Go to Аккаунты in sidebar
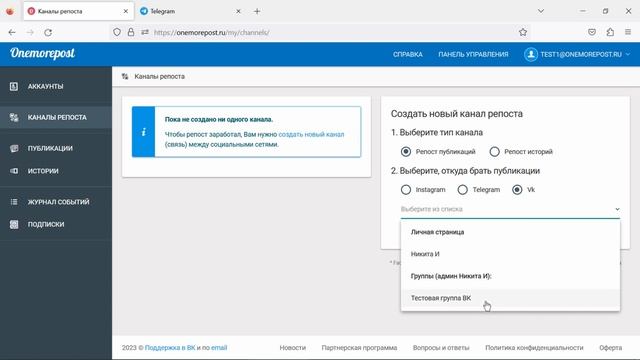 tap(45, 87)
